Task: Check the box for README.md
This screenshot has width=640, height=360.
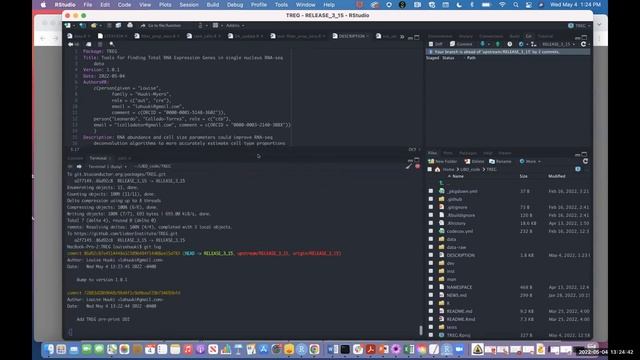Action: click(431, 311)
